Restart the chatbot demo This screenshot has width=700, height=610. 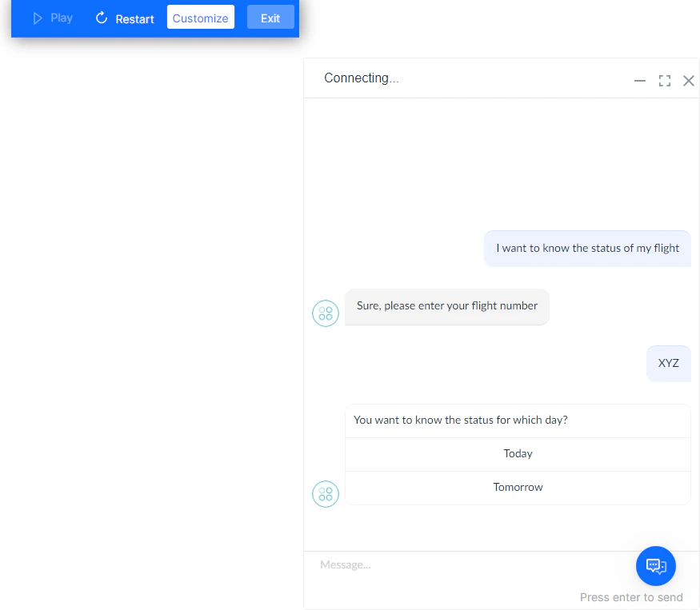click(125, 18)
